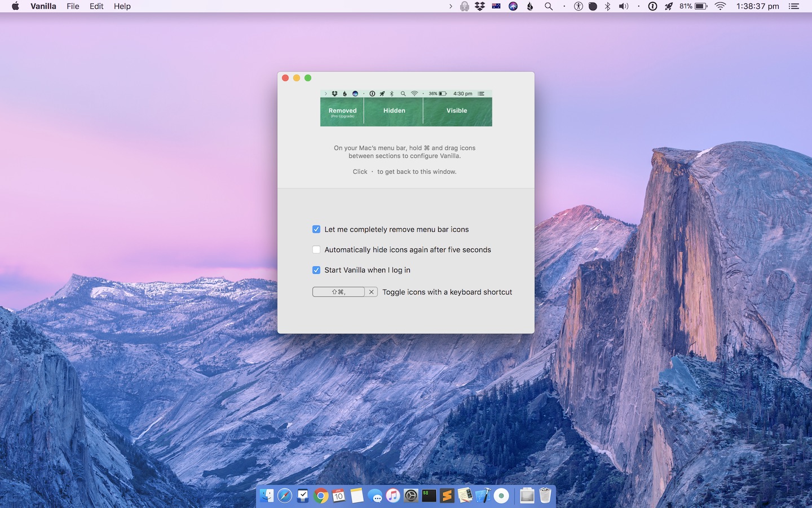Open 1Password from the menu bar
Image resolution: width=812 pixels, height=508 pixels.
click(x=652, y=6)
